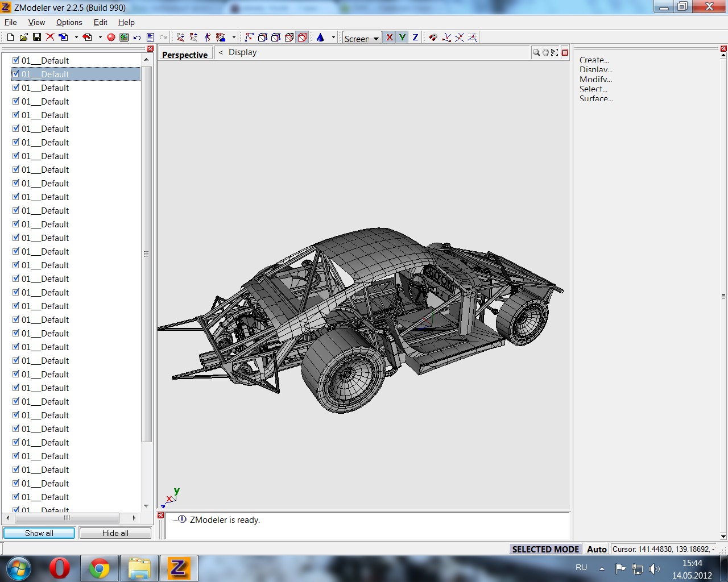Click the Undo arrow icon
Image resolution: width=728 pixels, height=582 pixels.
137,38
